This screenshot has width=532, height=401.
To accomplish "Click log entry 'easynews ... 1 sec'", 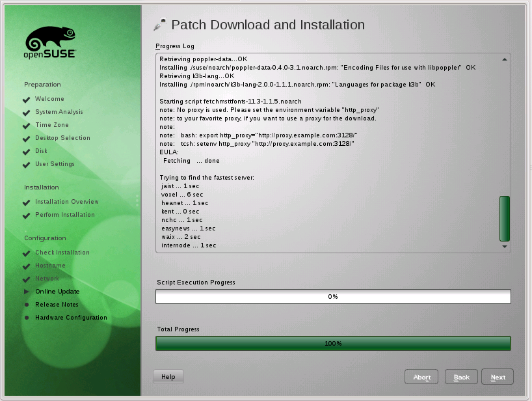I will [x=189, y=228].
